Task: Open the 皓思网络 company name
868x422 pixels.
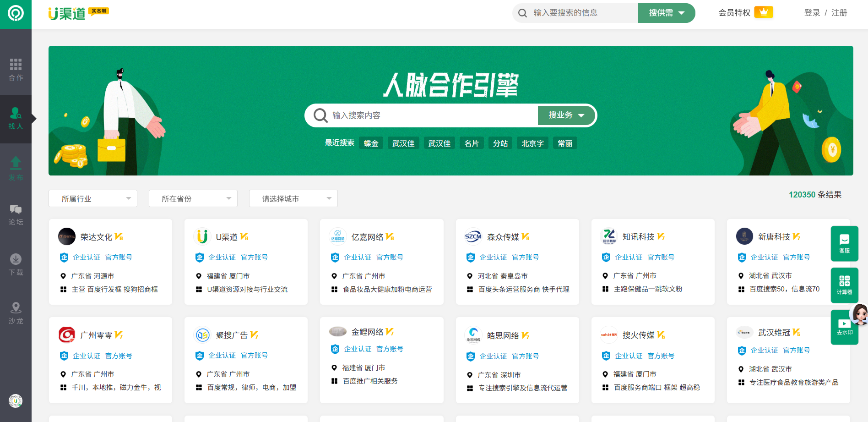Action: (503, 336)
